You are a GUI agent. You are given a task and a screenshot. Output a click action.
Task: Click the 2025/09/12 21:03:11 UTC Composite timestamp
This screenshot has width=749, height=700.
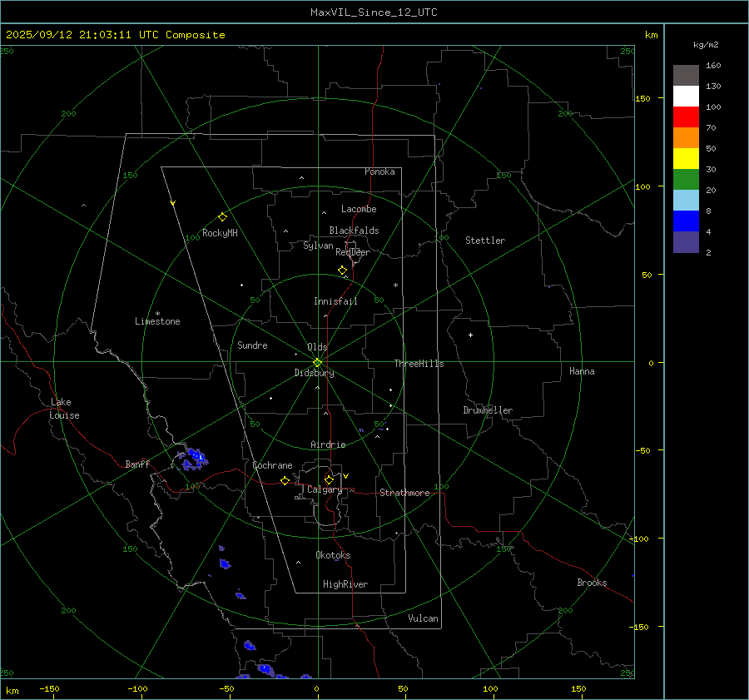pos(115,35)
